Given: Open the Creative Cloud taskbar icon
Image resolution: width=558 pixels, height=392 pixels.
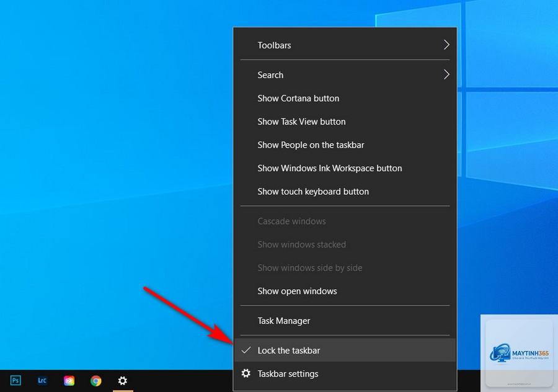Looking at the screenshot, I should pos(69,381).
